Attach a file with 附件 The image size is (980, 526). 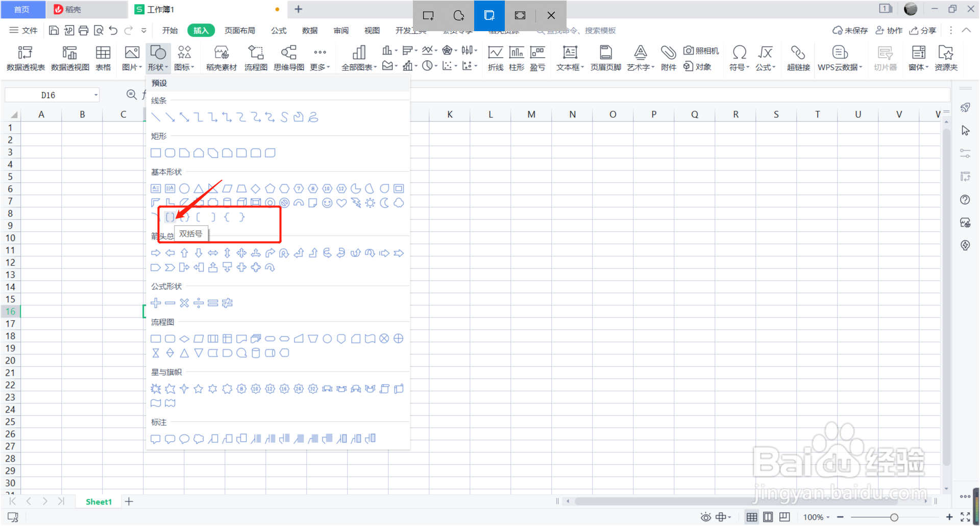[669, 58]
